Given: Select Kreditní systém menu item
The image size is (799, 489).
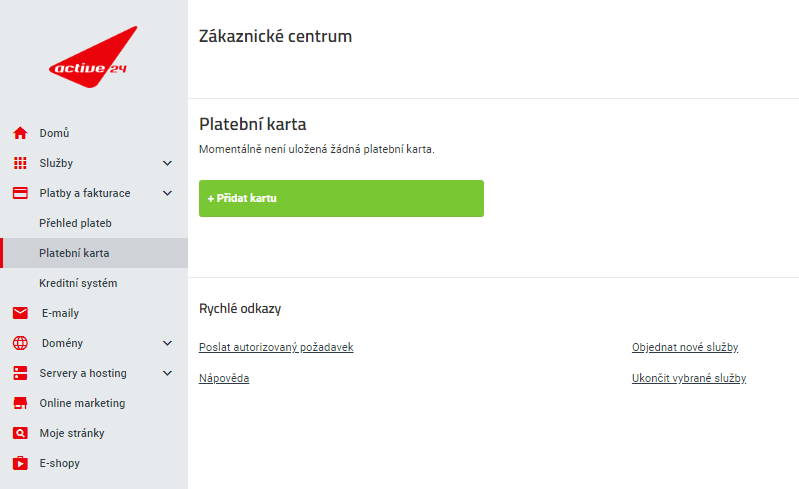Looking at the screenshot, I should (x=78, y=283).
